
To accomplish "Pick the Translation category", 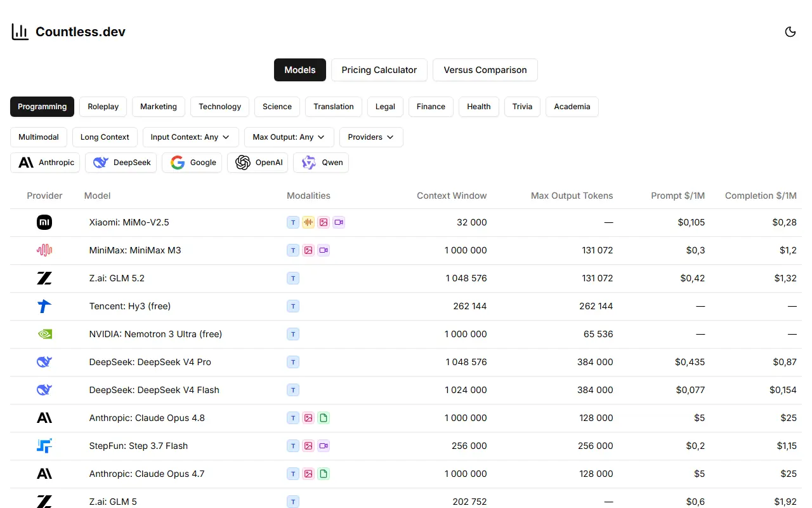I will click(x=334, y=107).
